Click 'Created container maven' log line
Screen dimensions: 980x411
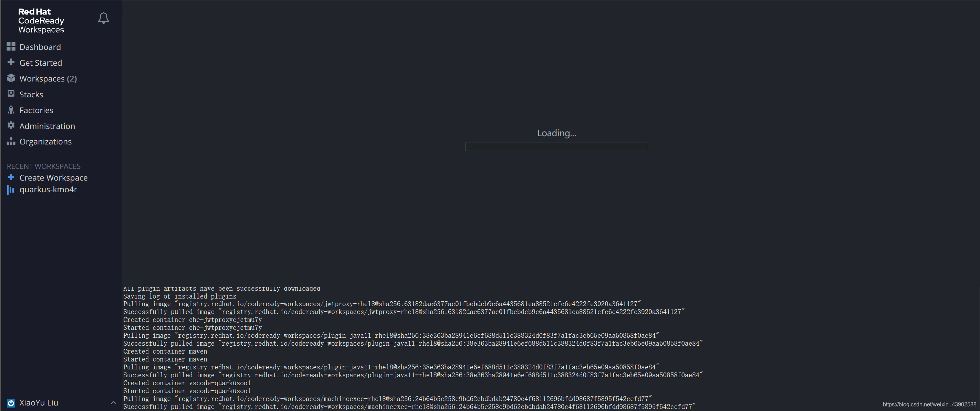tap(165, 352)
